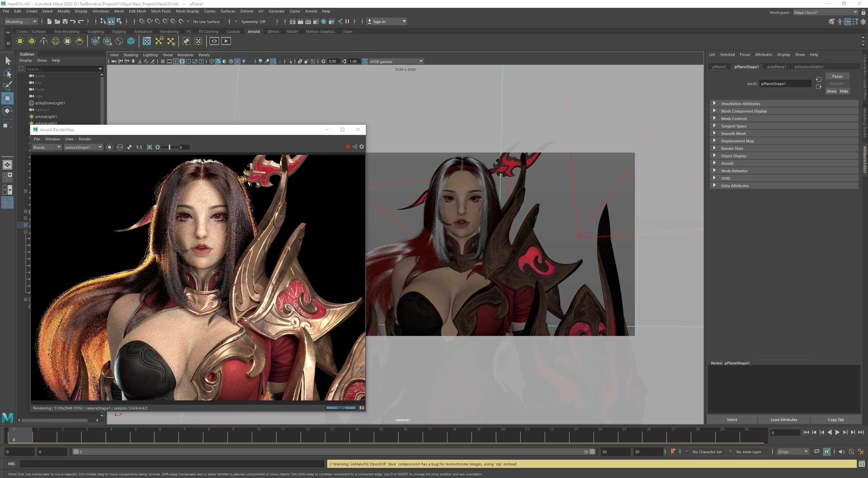This screenshot has height=478, width=868.
Task: Click the Arnold skydome light shelf icon
Action: (56, 41)
